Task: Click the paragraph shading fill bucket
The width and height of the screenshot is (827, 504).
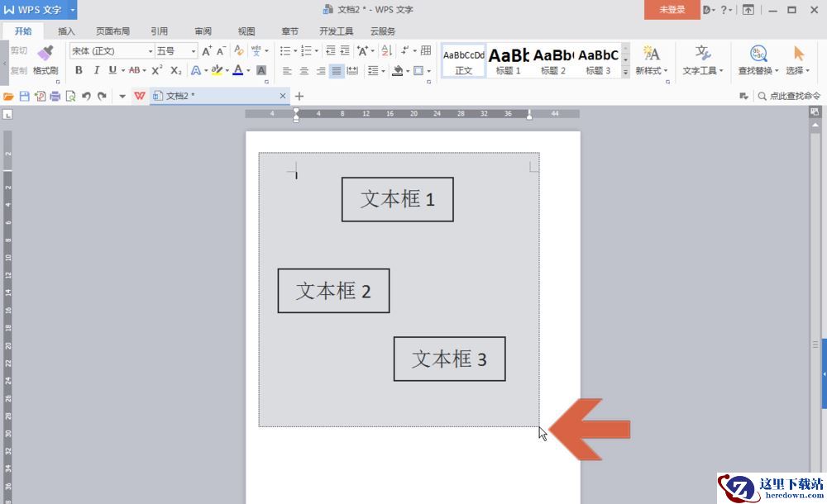Action: click(x=398, y=71)
